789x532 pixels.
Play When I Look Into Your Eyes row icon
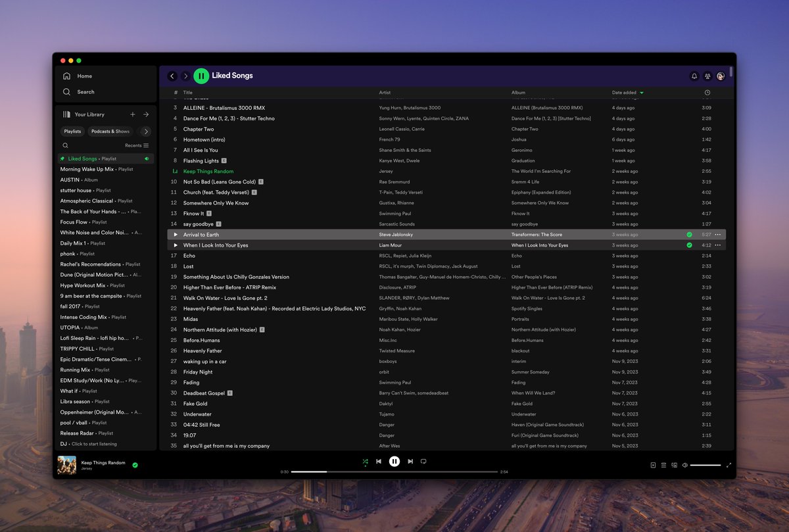(x=176, y=245)
